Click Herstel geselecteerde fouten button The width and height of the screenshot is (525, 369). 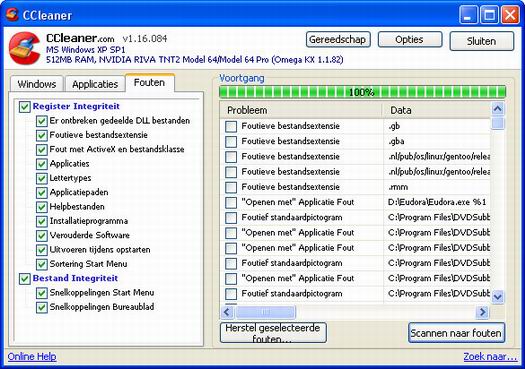click(273, 333)
